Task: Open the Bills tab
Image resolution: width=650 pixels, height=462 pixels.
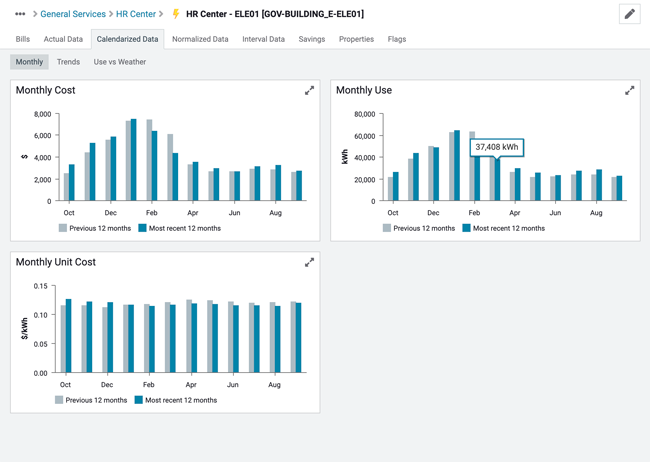Action: [x=22, y=39]
